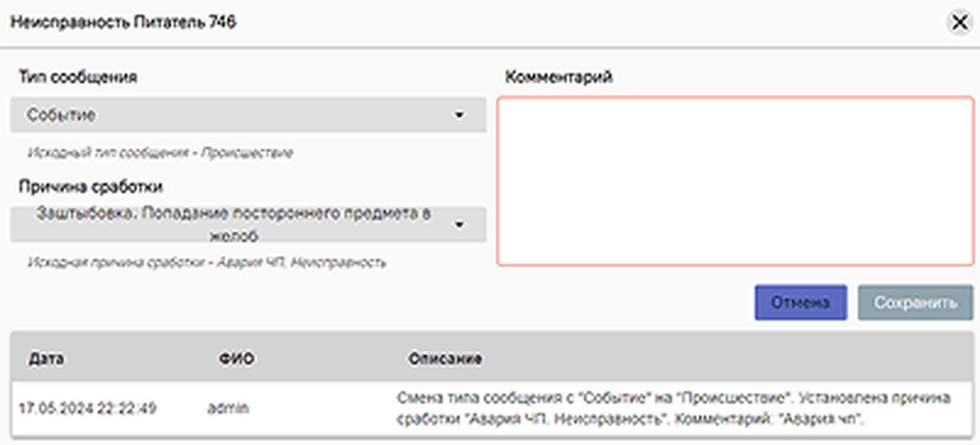Close the Неисправность Питатель 746 dialog
Screen dimensions: 980x445
[x=957, y=23]
